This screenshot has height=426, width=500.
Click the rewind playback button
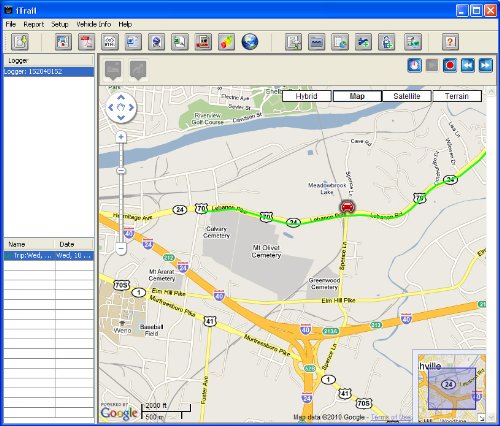coord(468,65)
